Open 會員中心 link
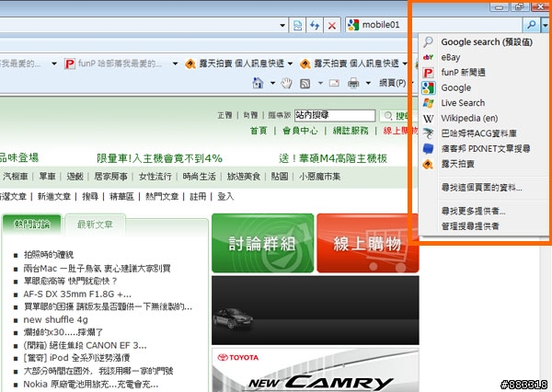 [300, 131]
